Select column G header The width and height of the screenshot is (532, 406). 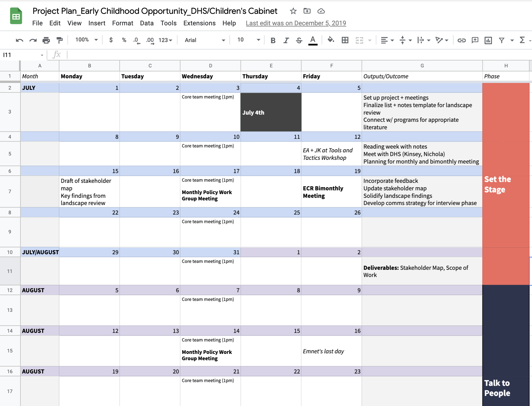(422, 66)
